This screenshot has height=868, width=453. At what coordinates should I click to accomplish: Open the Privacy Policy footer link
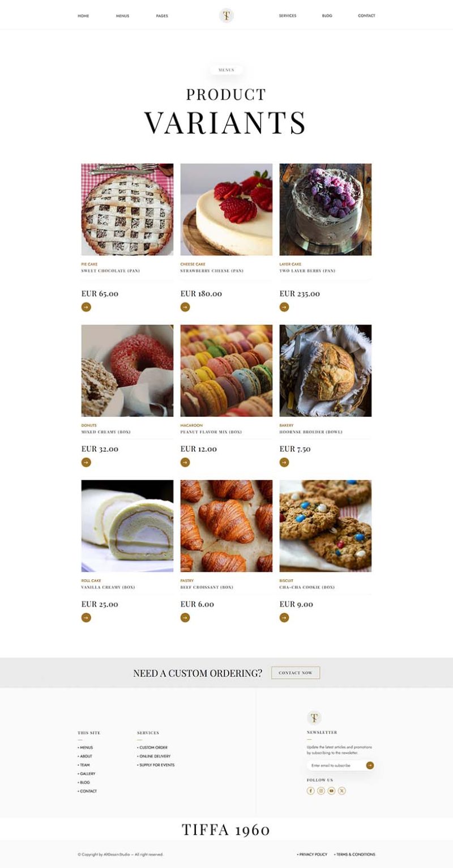(x=313, y=854)
